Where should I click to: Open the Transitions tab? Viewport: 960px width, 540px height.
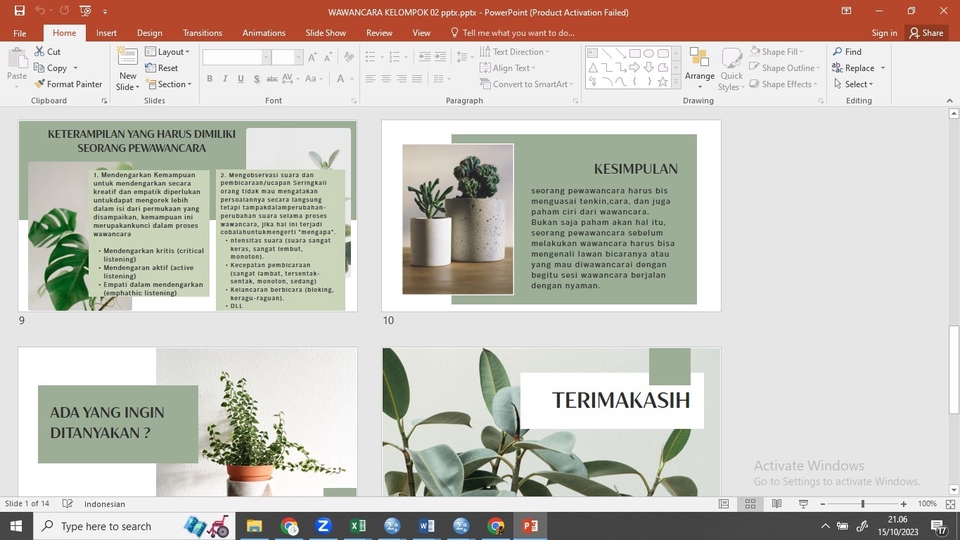pos(202,33)
